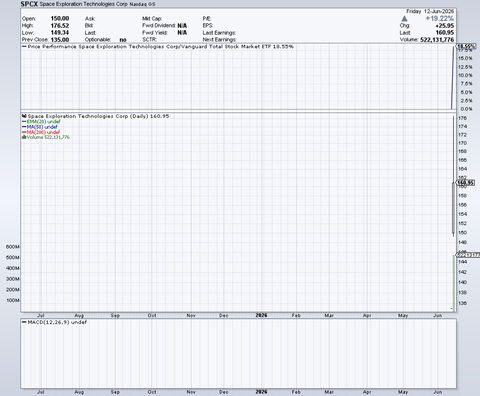Click the Fwd Yield N/A value
The height and width of the screenshot is (396, 480).
click(x=182, y=33)
